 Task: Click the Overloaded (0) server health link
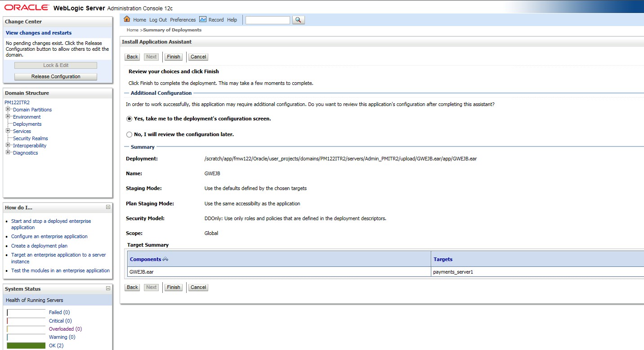pos(64,329)
